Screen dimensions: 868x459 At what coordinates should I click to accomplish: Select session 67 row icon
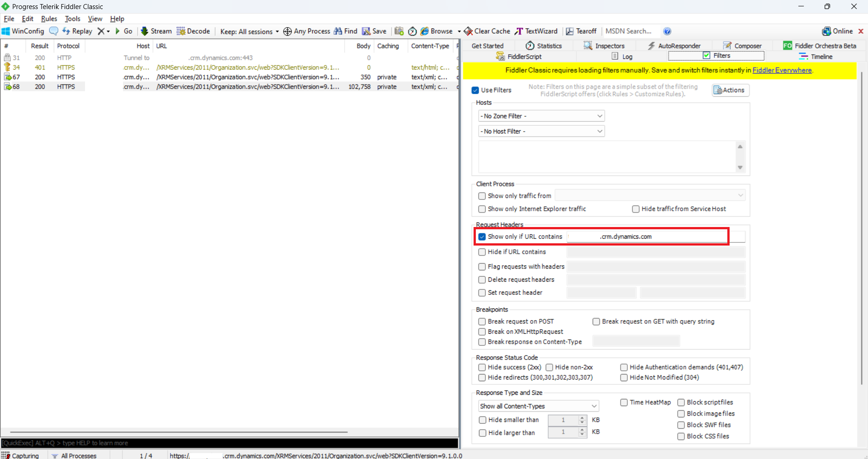8,77
